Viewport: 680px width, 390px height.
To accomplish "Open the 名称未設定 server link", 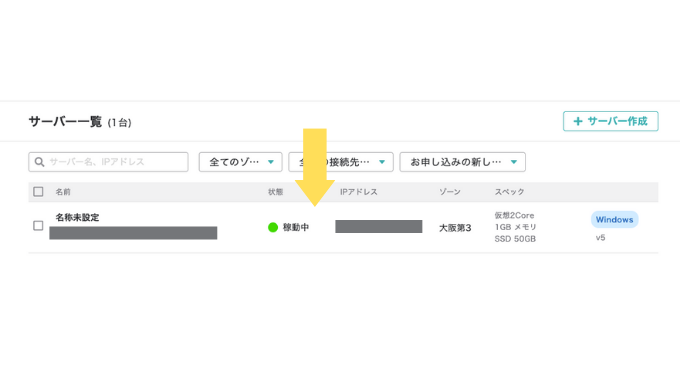I will (77, 217).
